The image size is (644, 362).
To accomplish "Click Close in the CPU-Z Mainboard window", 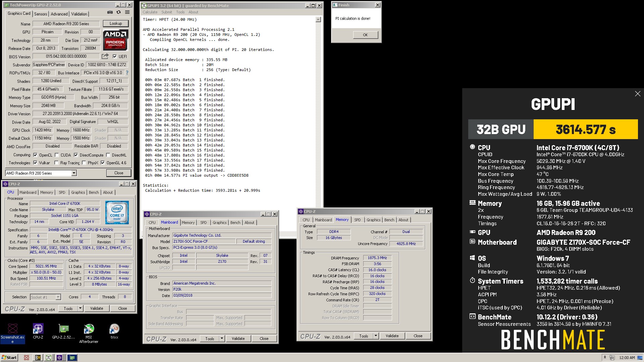I will point(264,339).
